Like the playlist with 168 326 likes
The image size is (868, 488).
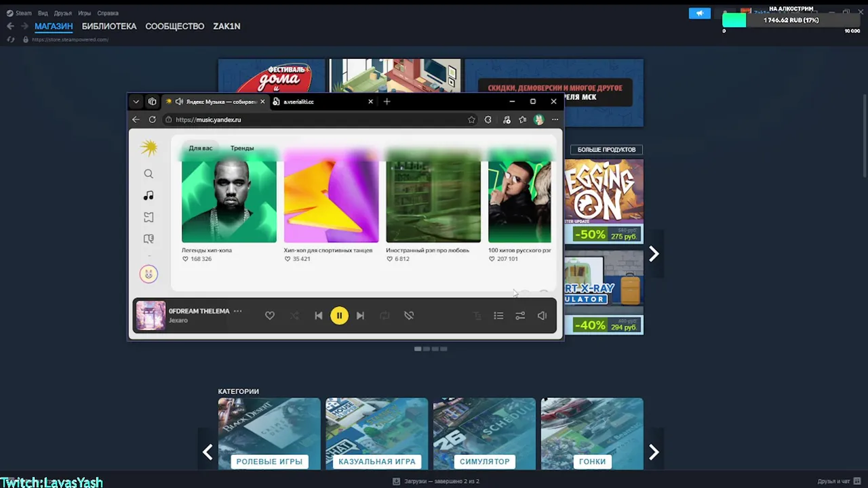pos(185,259)
